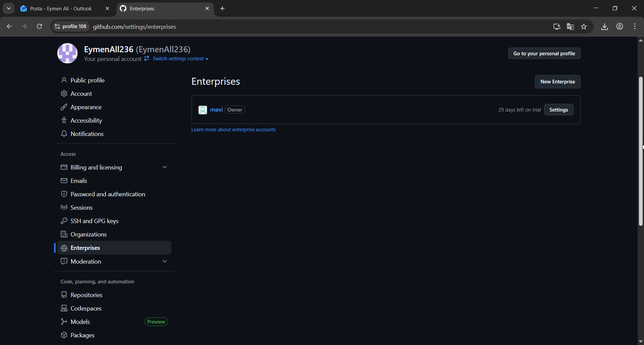Click the Public profile person icon
Viewport: 644px width, 345px height.
coord(64,80)
